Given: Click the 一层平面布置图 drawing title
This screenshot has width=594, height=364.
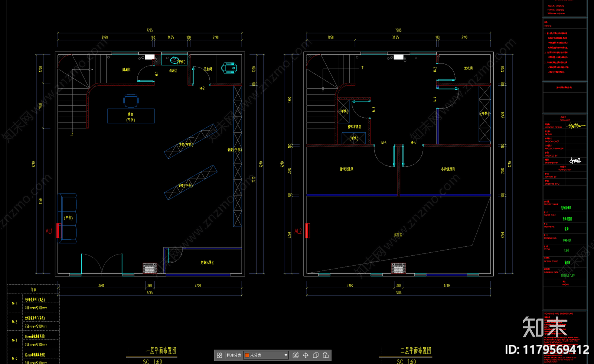Looking at the screenshot, I should pyautogui.click(x=161, y=351).
